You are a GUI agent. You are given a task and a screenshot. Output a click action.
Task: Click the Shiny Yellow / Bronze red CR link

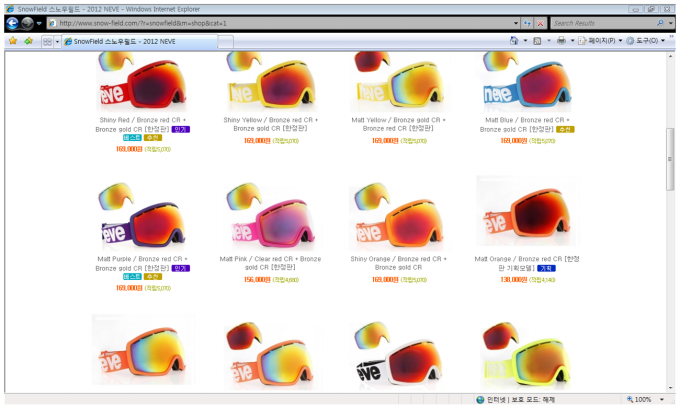pos(271,124)
